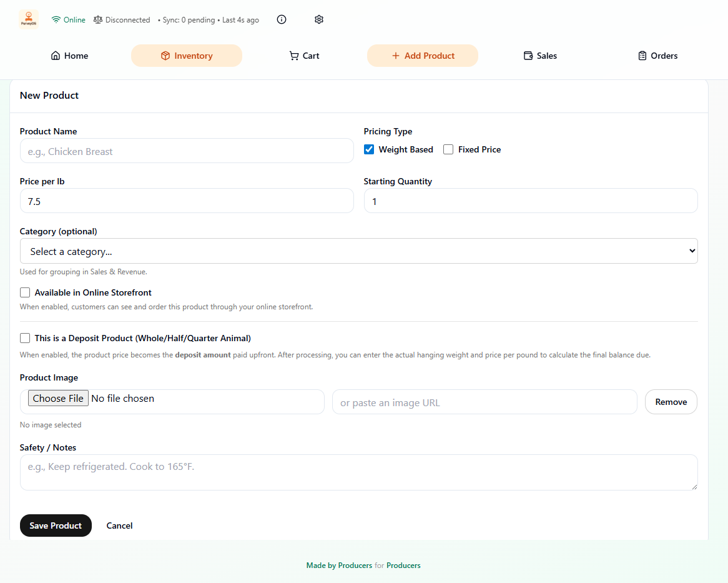728x583 pixels.
Task: Click the Save Product button
Action: [x=56, y=526]
